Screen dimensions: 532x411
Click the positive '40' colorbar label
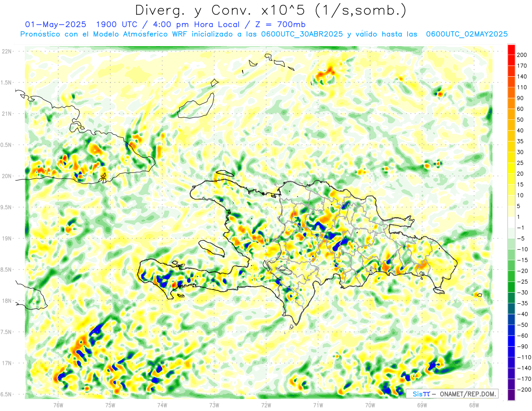520,130
